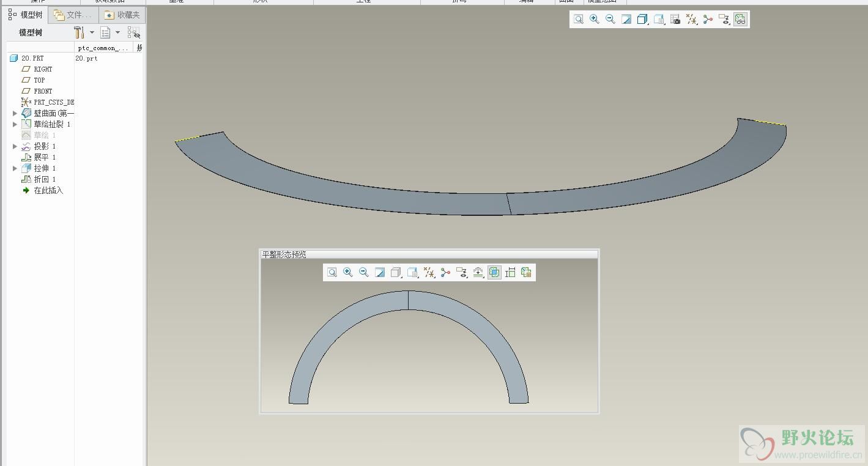
Task: Open saved orientations in preview toolbar
Action: (x=412, y=273)
